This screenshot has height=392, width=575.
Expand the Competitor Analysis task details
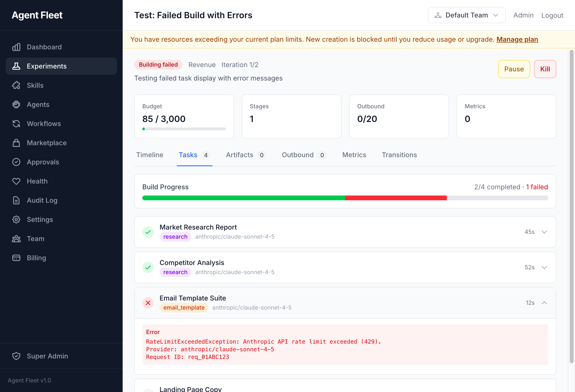pyautogui.click(x=544, y=267)
